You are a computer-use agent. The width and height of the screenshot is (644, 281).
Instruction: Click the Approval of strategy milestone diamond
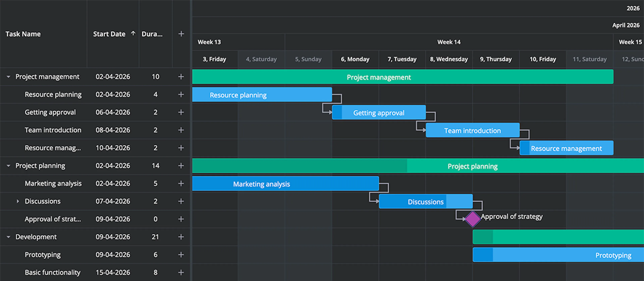click(472, 219)
